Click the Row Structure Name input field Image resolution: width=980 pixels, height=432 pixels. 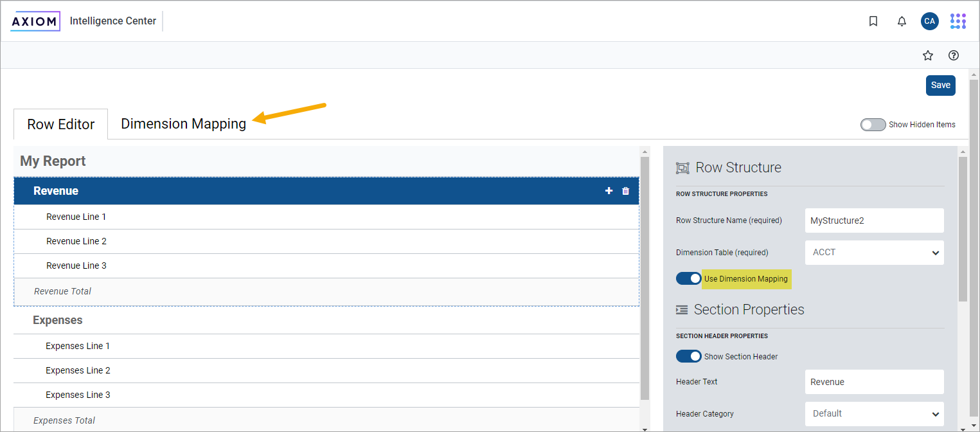[x=874, y=221]
